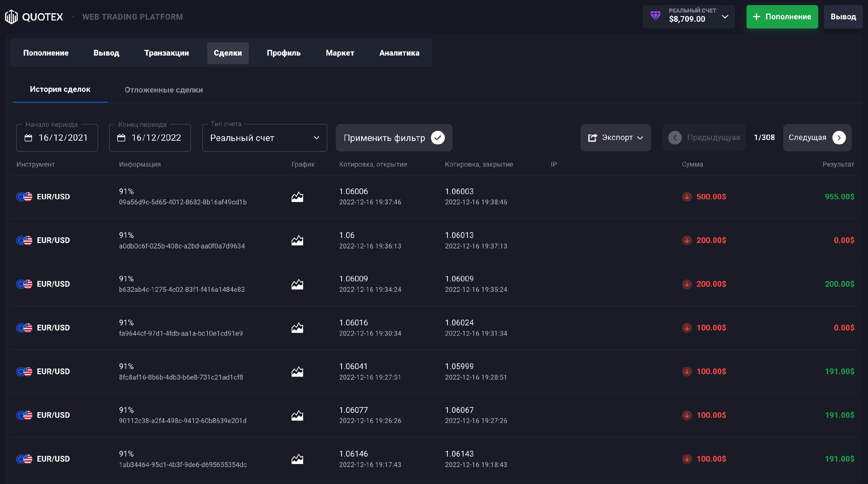Open chart icon for 19:36:13 trade
Image resolution: width=868 pixels, height=484 pixels.
pos(297,240)
